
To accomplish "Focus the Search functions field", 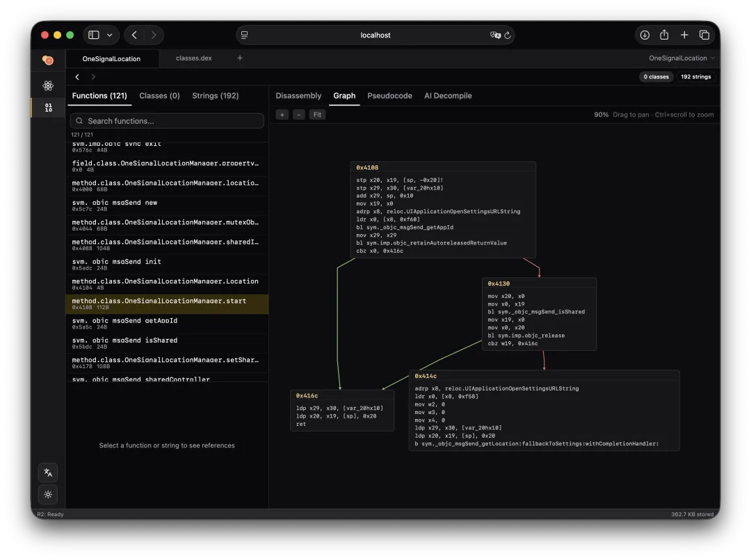I will (167, 121).
